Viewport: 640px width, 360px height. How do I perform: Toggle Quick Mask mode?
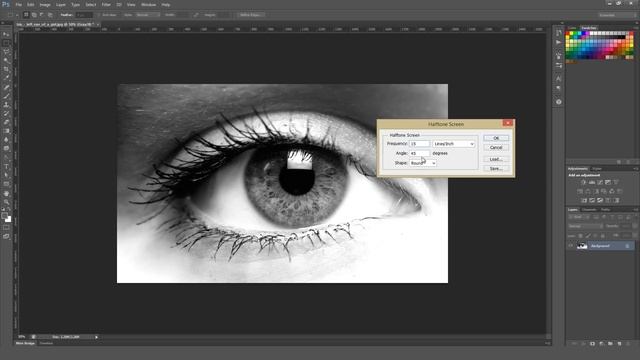point(6,227)
